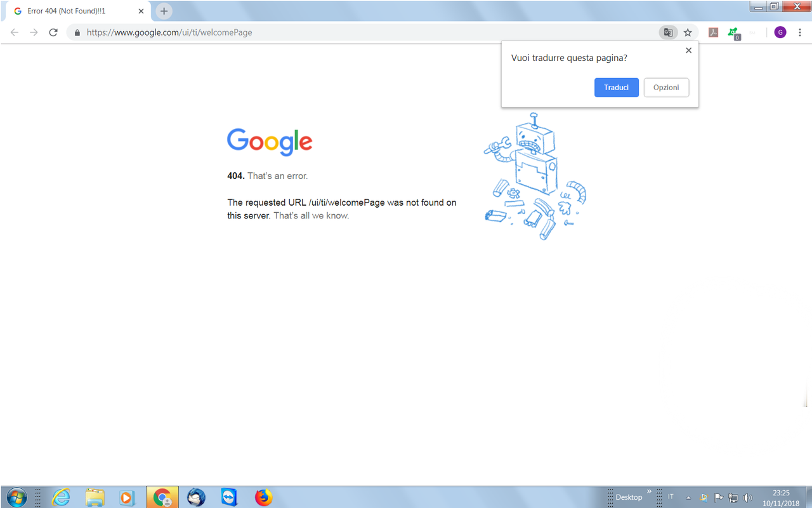The height and width of the screenshot is (508, 812).
Task: Click "That's all we know." text
Action: 311,215
